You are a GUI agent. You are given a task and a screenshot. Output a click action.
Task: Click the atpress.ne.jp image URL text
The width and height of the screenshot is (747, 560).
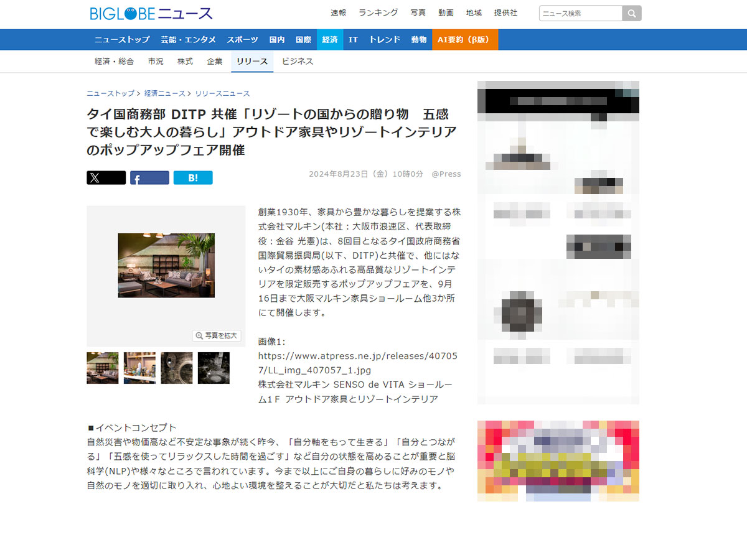point(358,363)
